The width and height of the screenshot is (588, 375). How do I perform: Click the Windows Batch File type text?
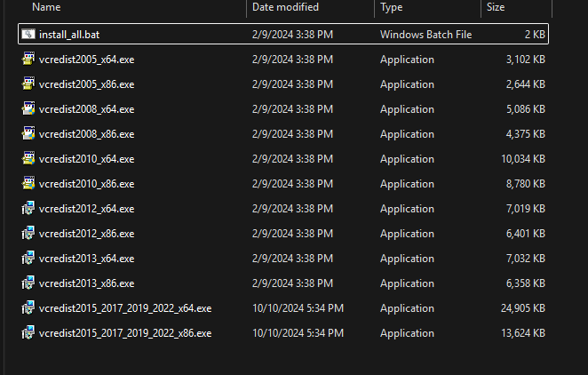(425, 35)
